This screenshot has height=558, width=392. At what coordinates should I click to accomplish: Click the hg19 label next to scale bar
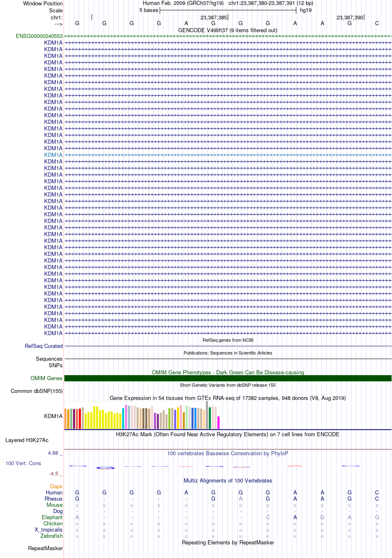click(306, 10)
